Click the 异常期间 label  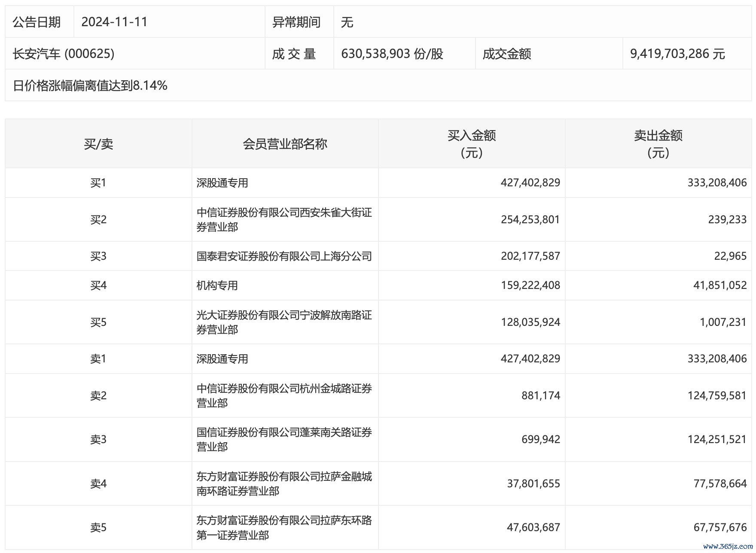pos(296,22)
